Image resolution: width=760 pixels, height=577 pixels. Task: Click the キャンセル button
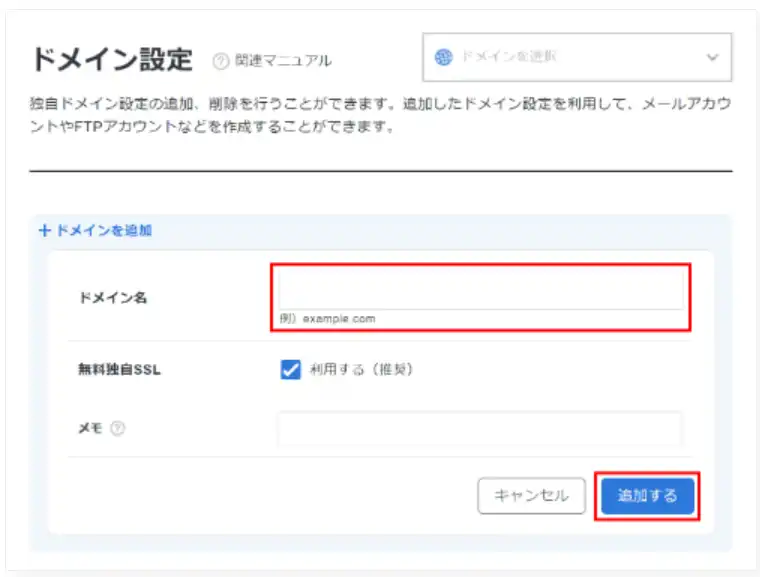tap(531, 496)
